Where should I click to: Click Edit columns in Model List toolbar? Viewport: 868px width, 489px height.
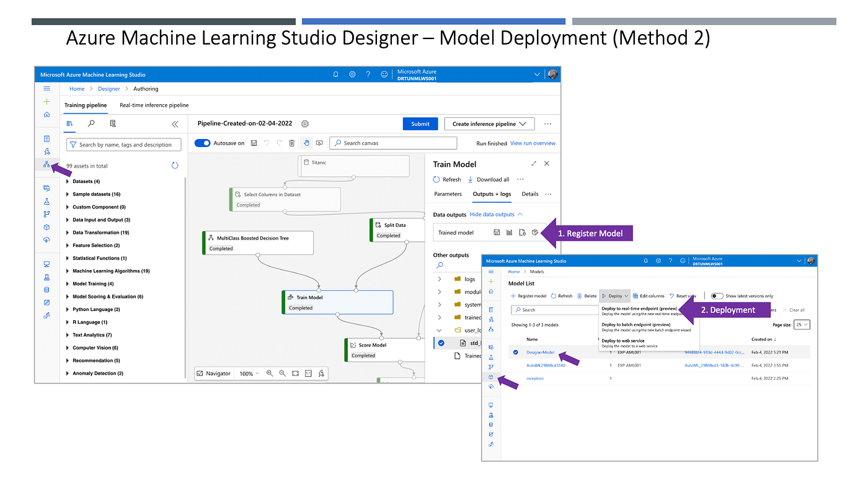pyautogui.click(x=649, y=296)
